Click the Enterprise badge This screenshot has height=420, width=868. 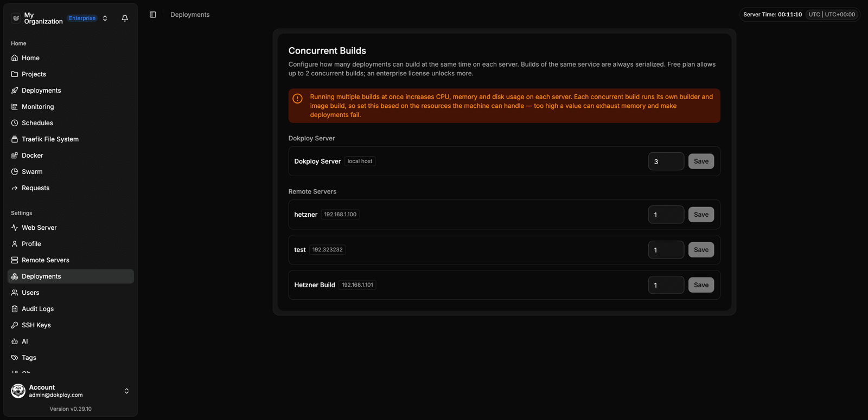[x=82, y=18]
